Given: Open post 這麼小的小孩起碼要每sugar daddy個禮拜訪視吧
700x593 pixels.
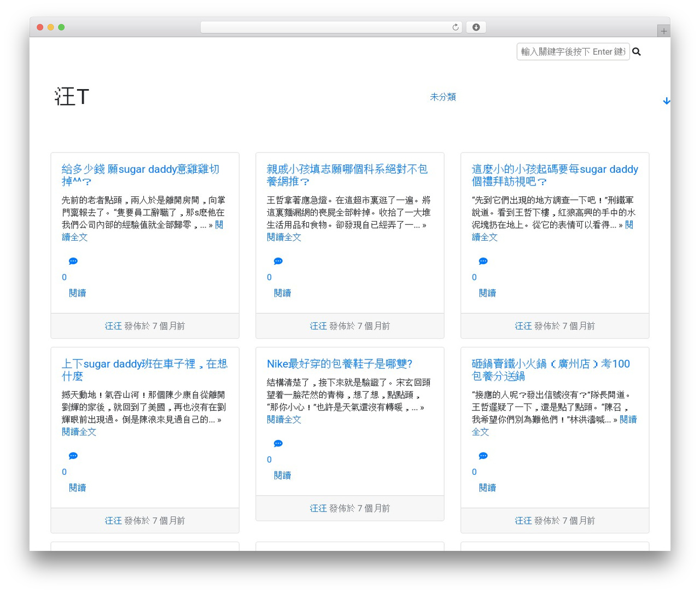Looking at the screenshot, I should (x=555, y=175).
